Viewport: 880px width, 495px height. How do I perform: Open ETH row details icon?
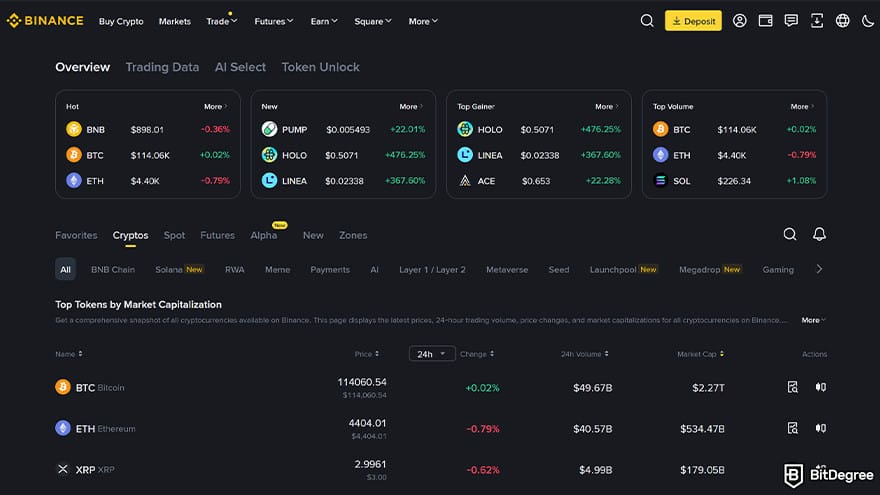tap(792, 428)
